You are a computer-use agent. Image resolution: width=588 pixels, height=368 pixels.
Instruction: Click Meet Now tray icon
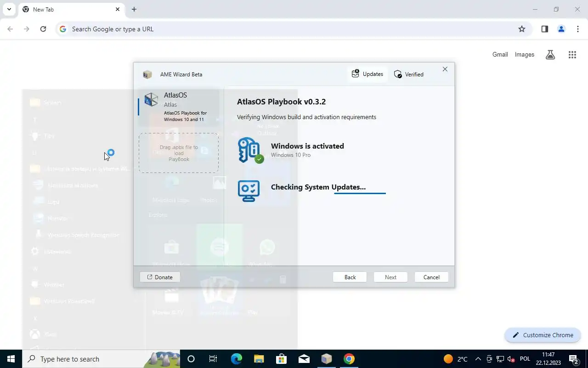(489, 359)
